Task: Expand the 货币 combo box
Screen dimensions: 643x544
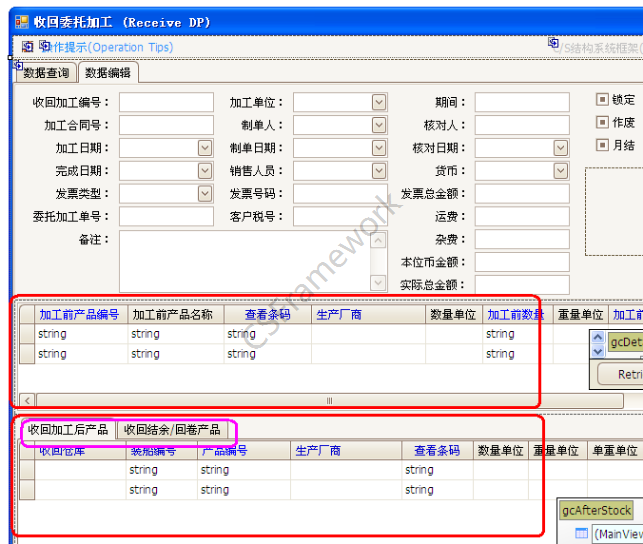Action: click(x=561, y=171)
